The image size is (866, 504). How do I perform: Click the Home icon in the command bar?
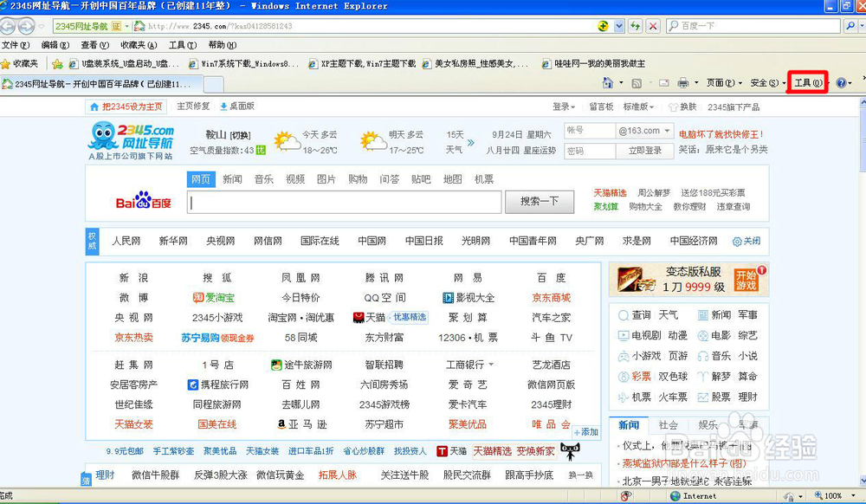point(608,83)
